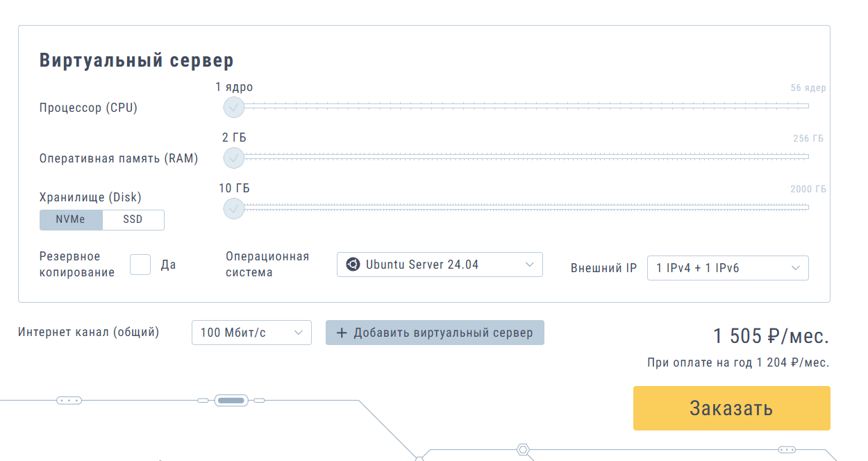Screen dimensions: 868x461
Task: Switch storage type to SSD
Action: pyautogui.click(x=133, y=219)
